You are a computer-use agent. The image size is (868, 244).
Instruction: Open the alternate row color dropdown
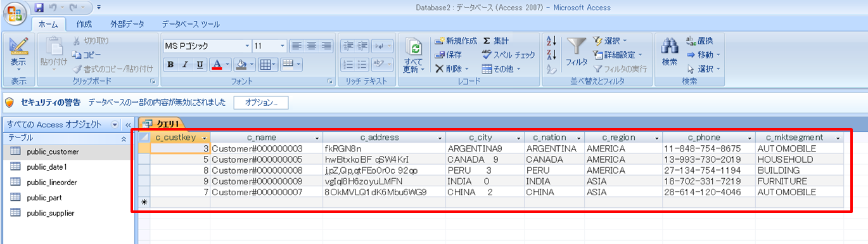291,64
